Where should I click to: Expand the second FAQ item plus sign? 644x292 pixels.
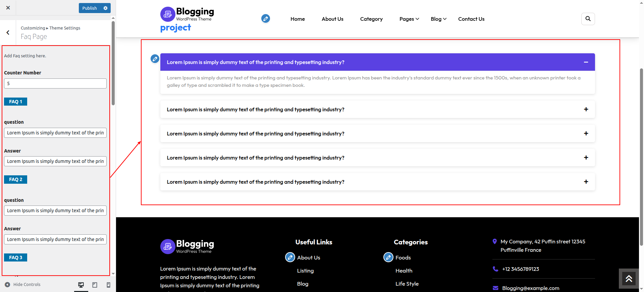pyautogui.click(x=586, y=109)
